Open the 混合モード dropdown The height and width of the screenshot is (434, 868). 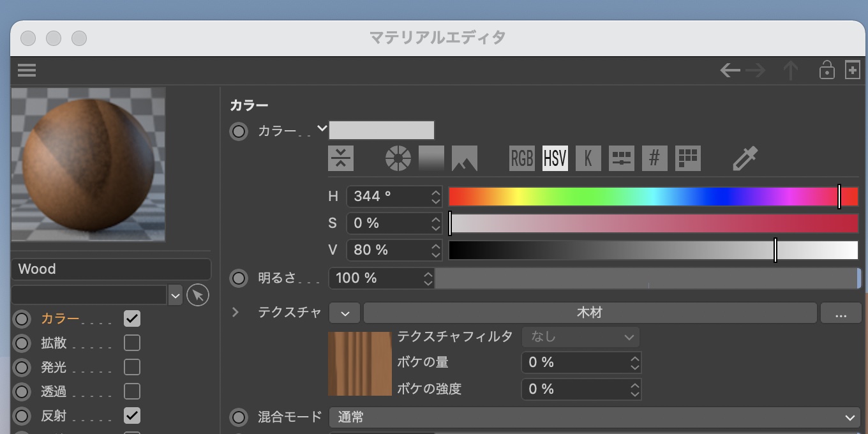594,417
